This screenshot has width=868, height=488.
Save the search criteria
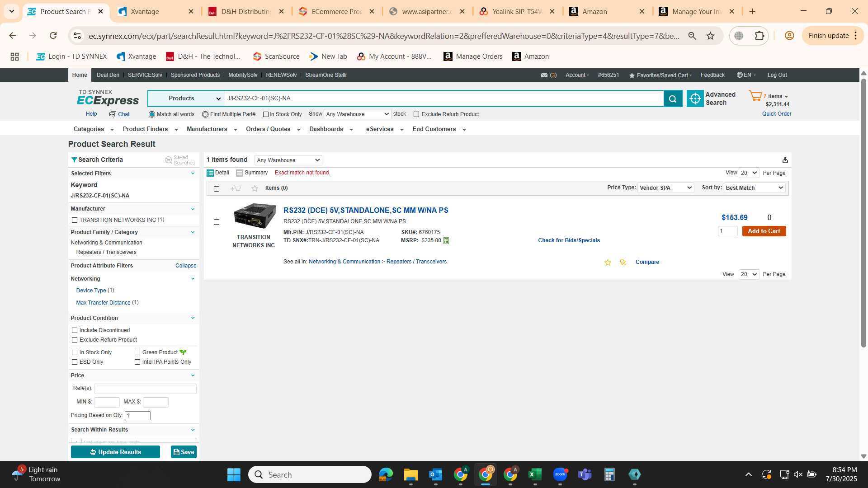click(184, 452)
